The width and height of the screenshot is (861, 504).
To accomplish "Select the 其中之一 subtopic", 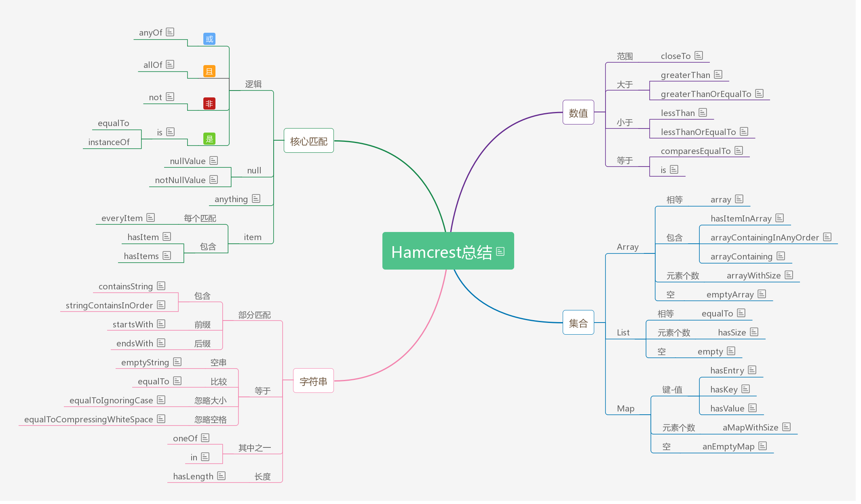I will (x=254, y=448).
